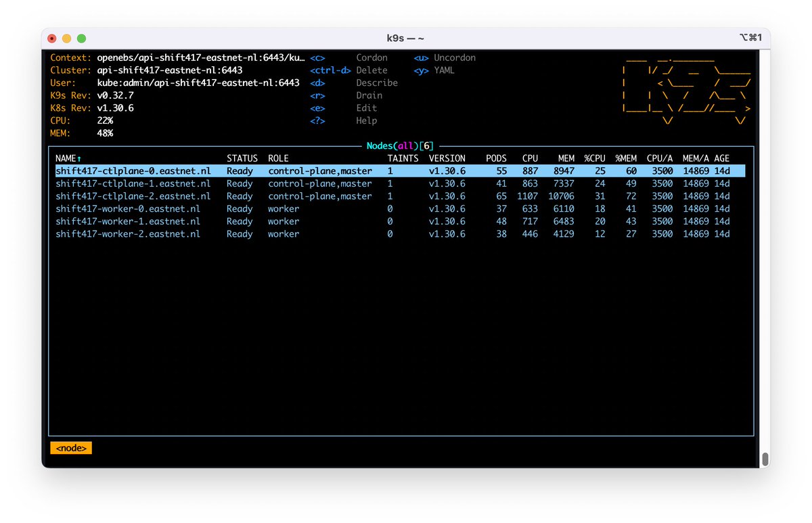Click the TAINTS column header
Image resolution: width=812 pixels, height=523 pixels.
403,158
